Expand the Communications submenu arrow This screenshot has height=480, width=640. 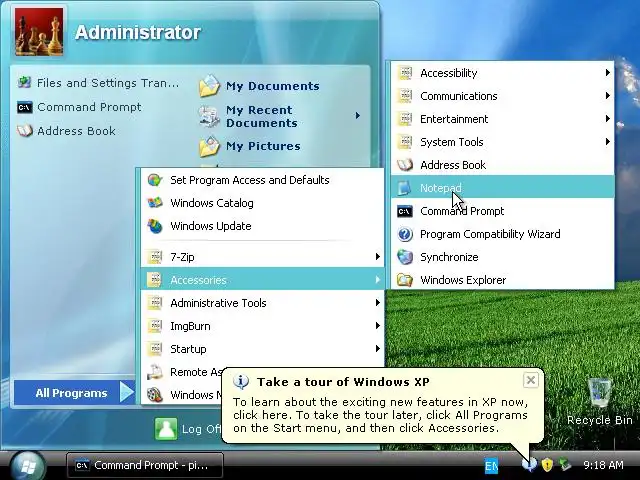607,96
